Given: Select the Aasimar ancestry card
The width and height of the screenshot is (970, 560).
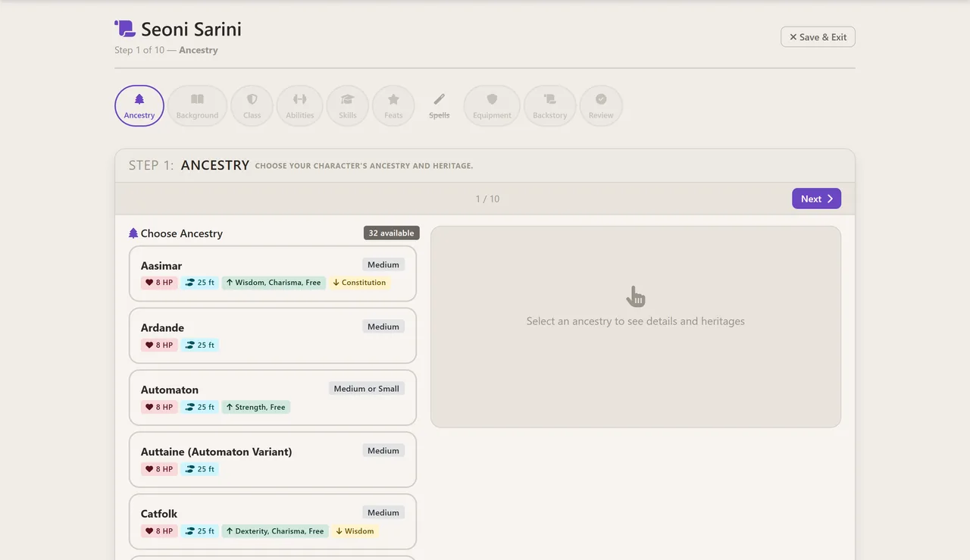Looking at the screenshot, I should 273,274.
